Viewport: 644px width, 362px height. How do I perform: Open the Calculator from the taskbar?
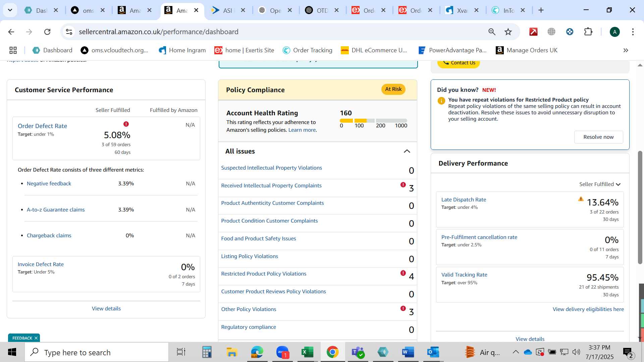click(x=207, y=352)
